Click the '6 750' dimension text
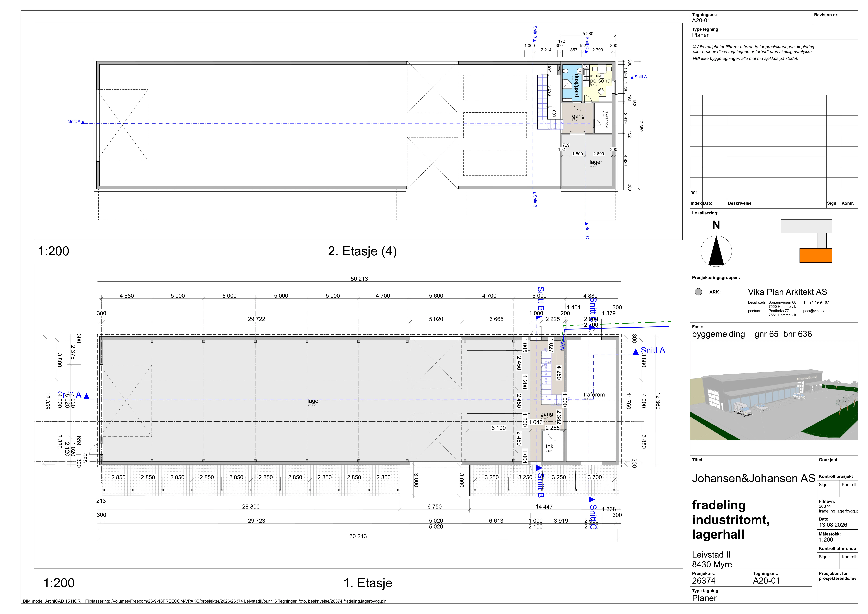This screenshot has width=868, height=614. click(434, 507)
